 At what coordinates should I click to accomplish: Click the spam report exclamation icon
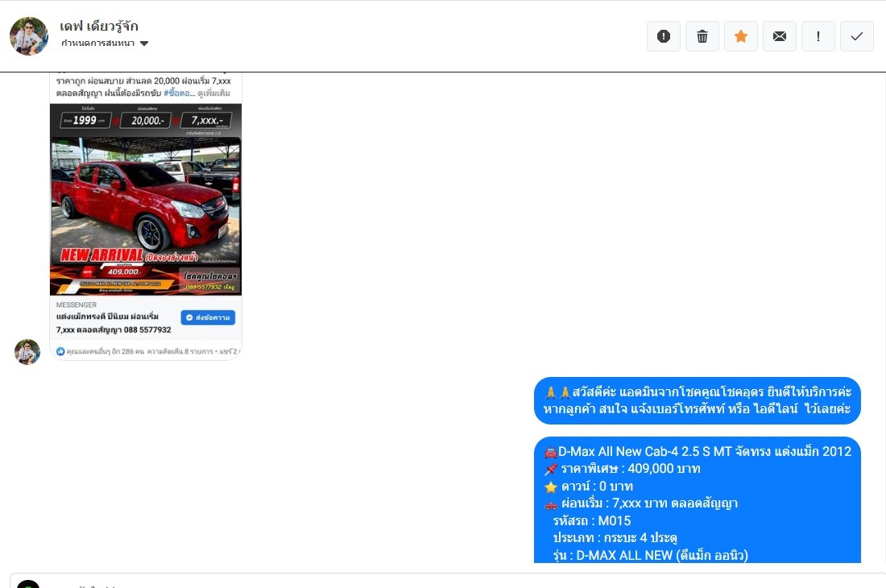[664, 36]
